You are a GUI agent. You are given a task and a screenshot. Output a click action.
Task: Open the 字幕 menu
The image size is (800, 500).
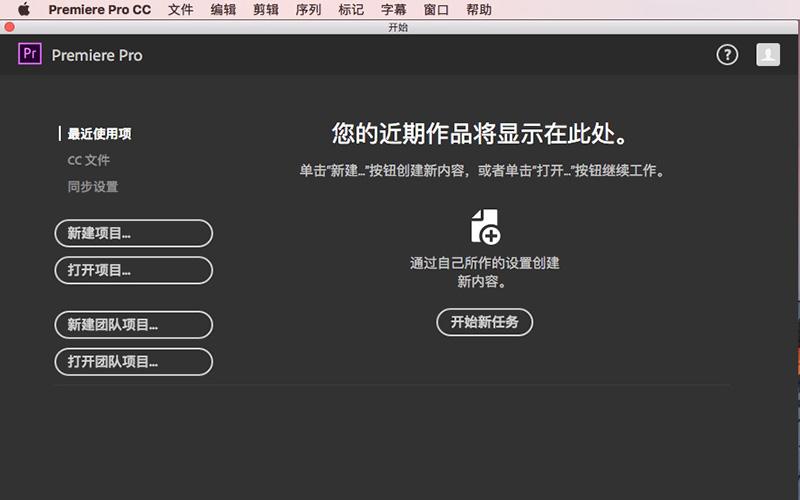pos(394,9)
